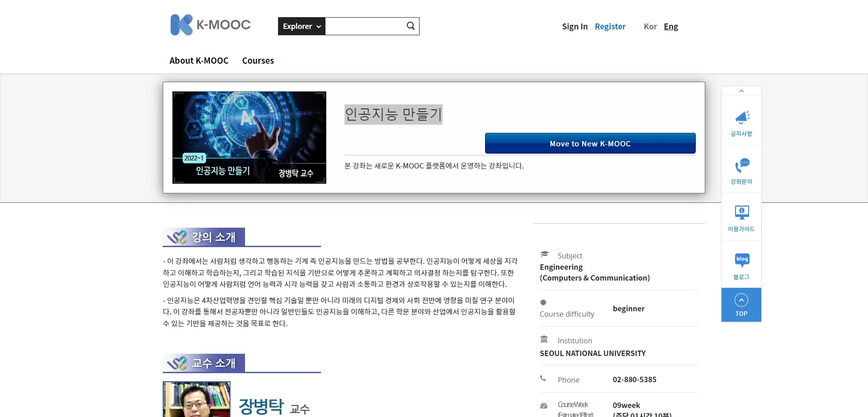The width and height of the screenshot is (868, 417).
Task: Open the Sign In page
Action: (575, 27)
